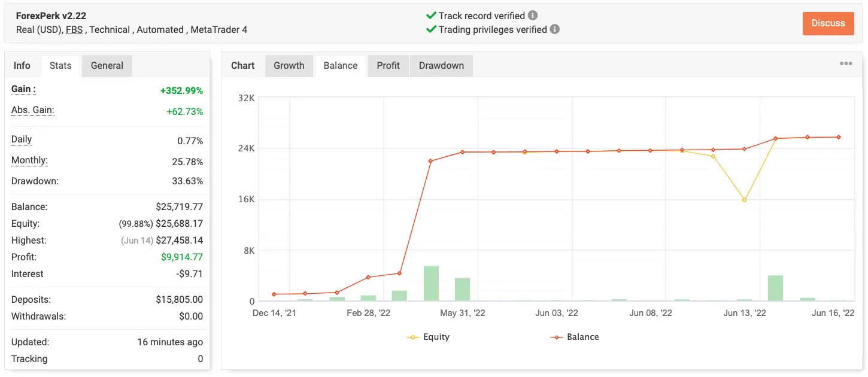The width and height of the screenshot is (868, 377).
Task: Open the FBS broker link
Action: (x=74, y=29)
